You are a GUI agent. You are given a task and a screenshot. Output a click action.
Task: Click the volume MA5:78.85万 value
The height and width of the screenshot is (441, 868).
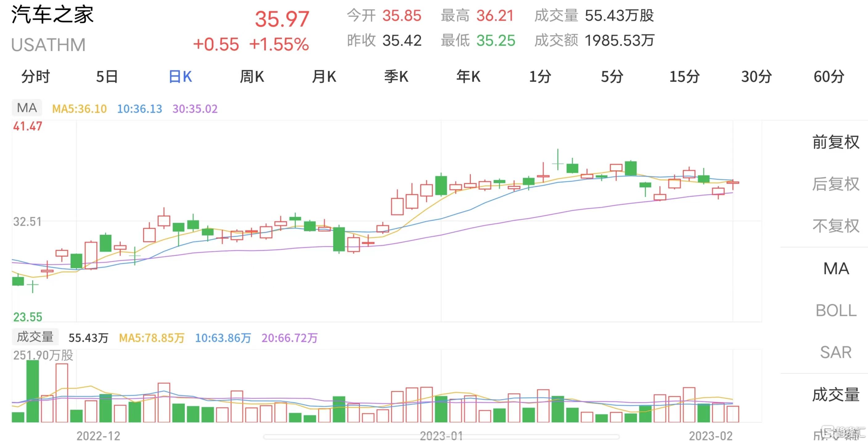(152, 338)
